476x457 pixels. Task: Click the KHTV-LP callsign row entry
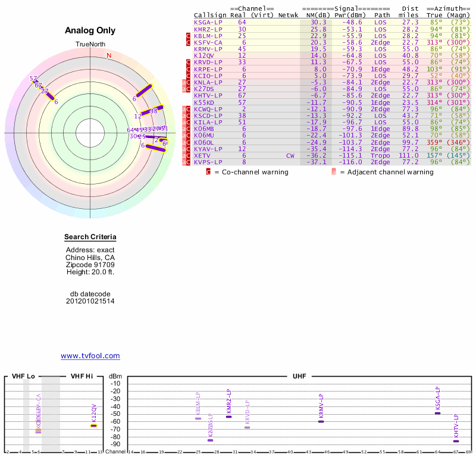(x=208, y=95)
